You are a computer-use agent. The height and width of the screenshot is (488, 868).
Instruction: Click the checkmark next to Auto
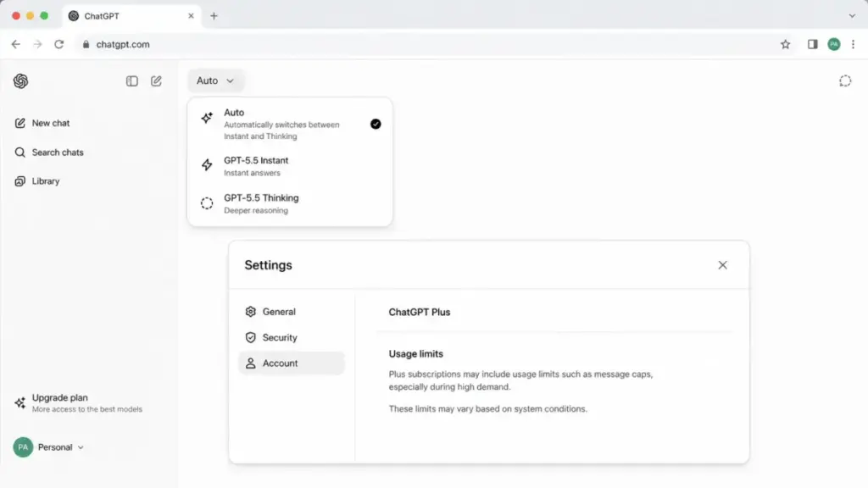tap(376, 124)
